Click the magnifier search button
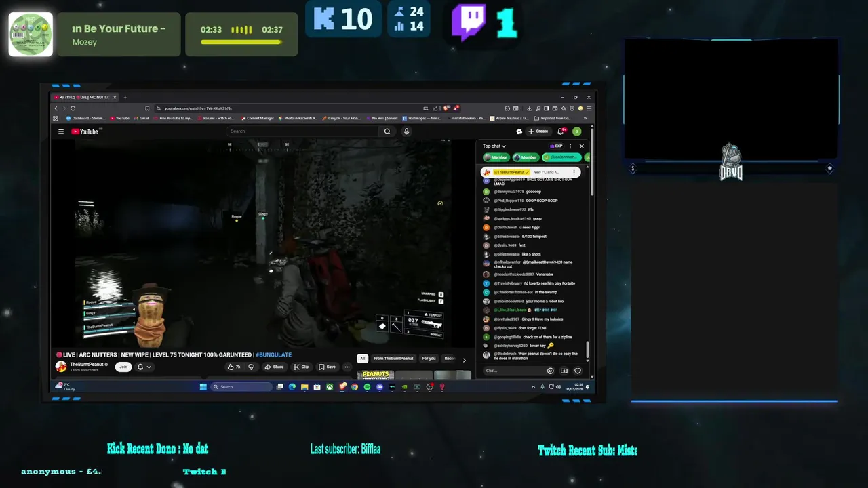 [387, 131]
